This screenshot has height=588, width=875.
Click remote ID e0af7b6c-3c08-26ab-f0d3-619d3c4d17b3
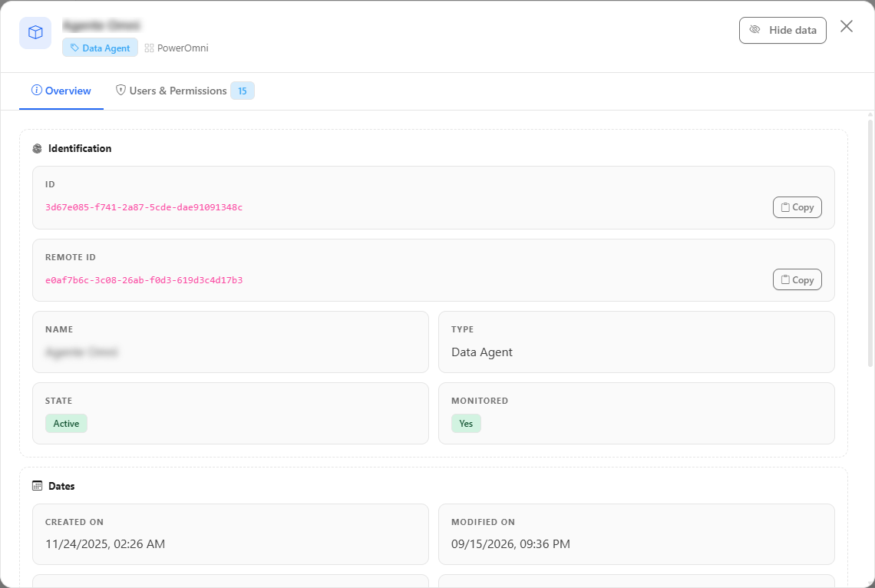[144, 280]
